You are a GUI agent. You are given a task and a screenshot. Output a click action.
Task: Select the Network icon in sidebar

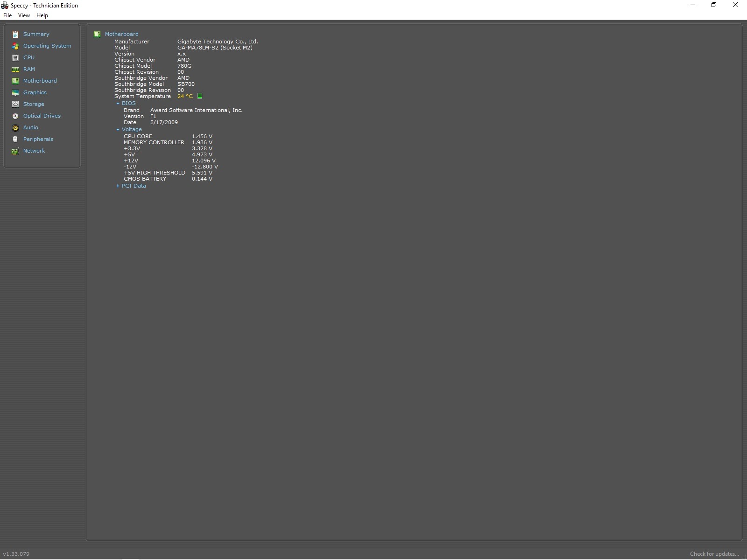coord(15,151)
